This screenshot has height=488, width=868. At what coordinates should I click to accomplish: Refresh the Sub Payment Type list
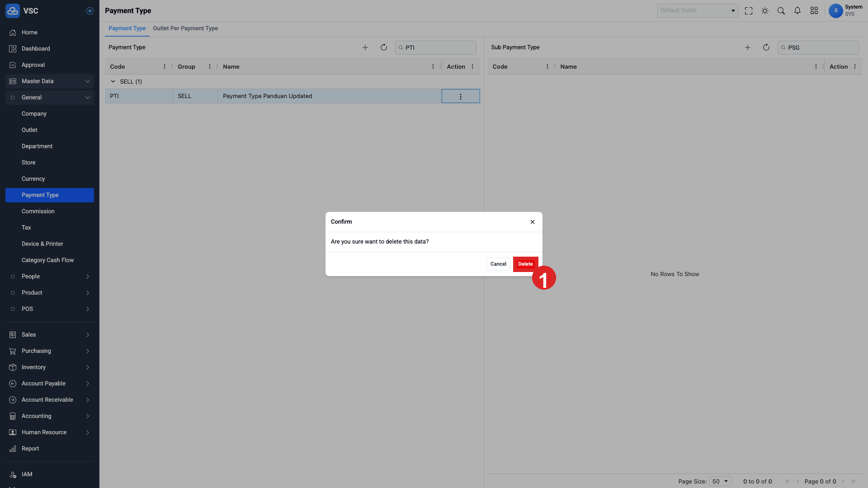766,47
